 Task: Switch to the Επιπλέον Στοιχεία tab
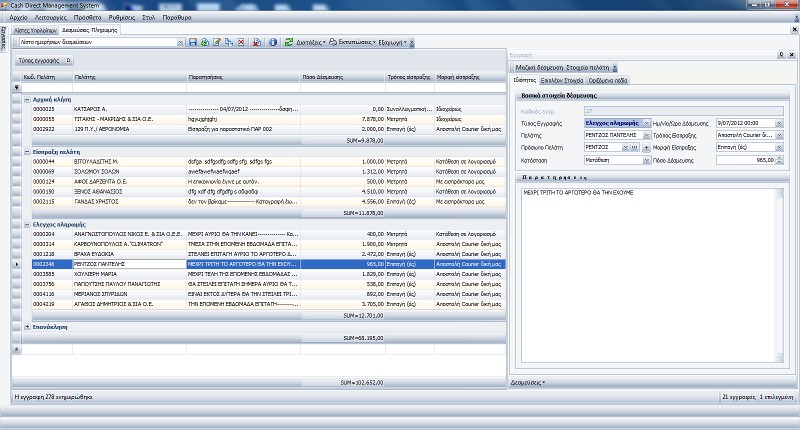pos(562,81)
